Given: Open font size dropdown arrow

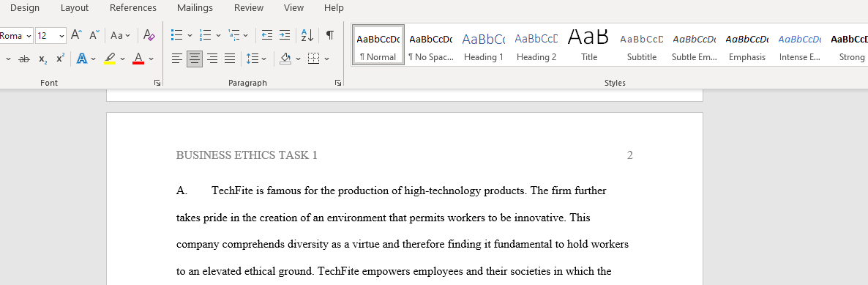Looking at the screenshot, I should 61,35.
